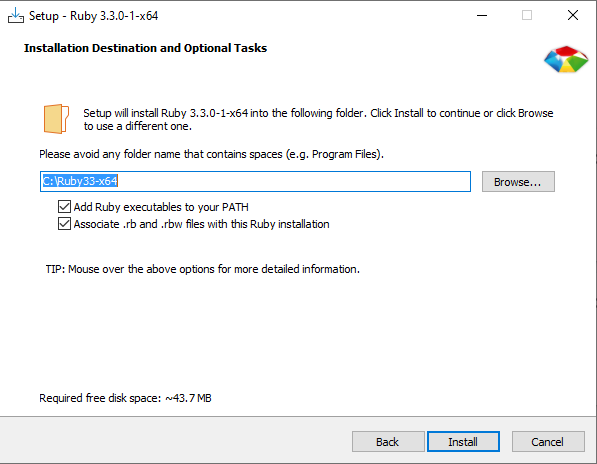Screen dimensions: 597x464
Task: Go Back to the previous setup page
Action: pos(388,442)
